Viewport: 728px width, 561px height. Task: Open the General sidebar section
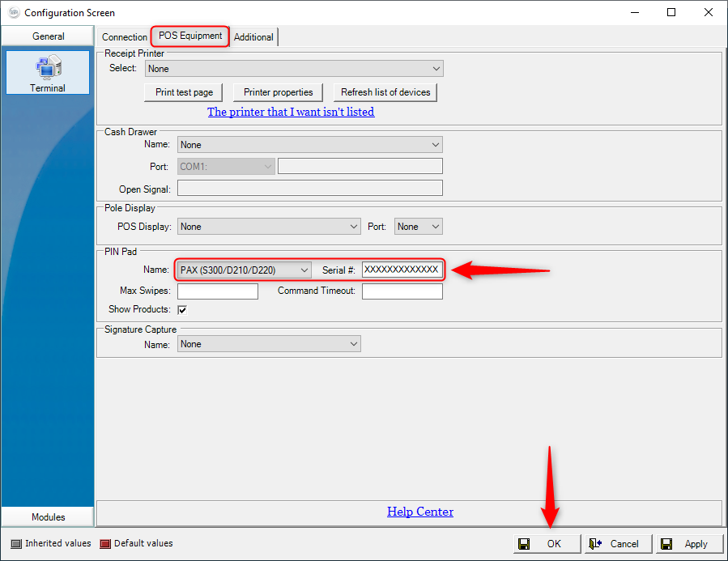[48, 36]
